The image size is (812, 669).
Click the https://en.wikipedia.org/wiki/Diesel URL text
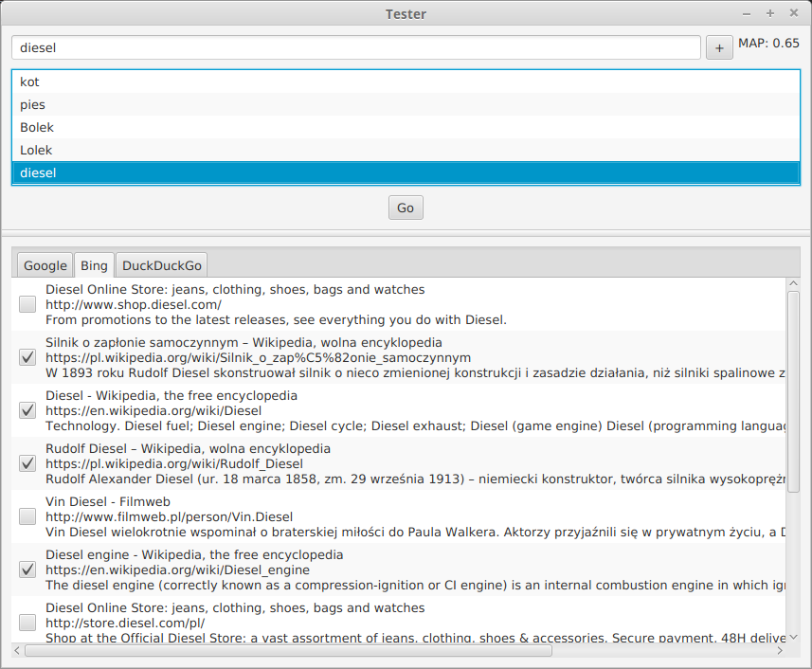153,410
